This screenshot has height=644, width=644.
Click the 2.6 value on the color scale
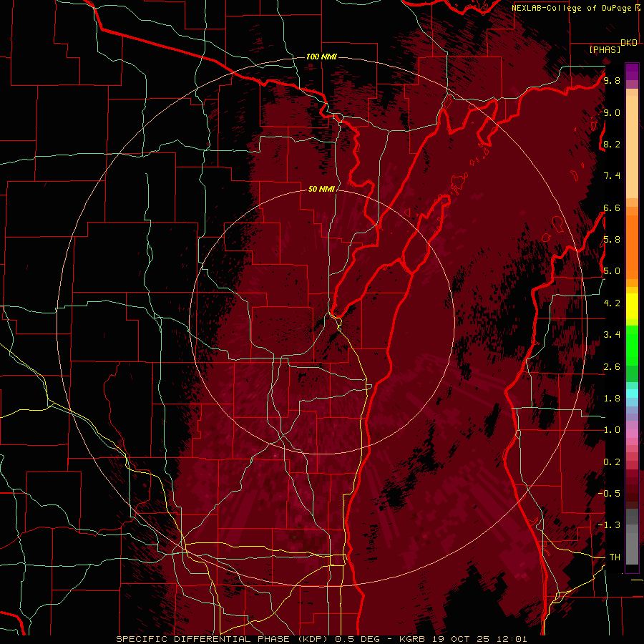pos(612,367)
